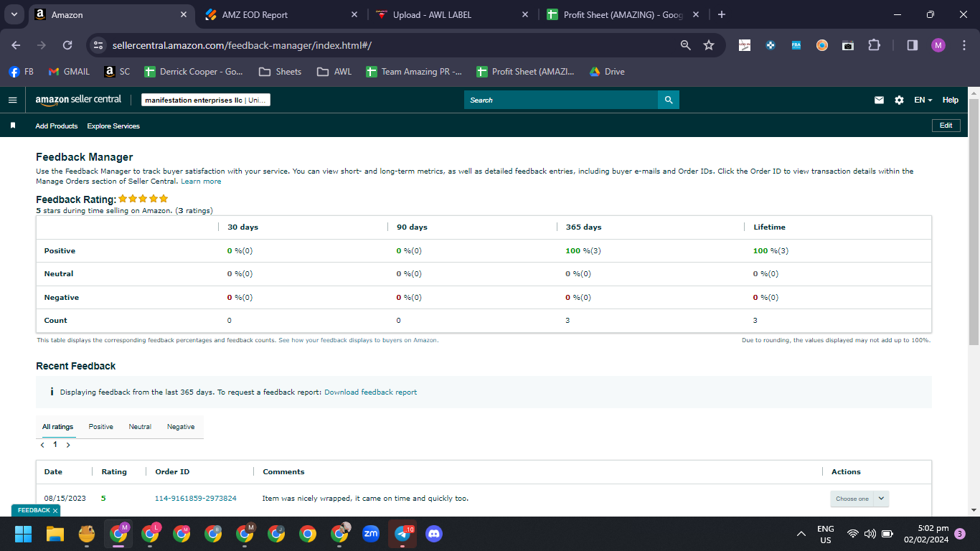980x551 pixels.
Task: Open the Chrome extensions puzzle menu
Action: click(x=874, y=45)
